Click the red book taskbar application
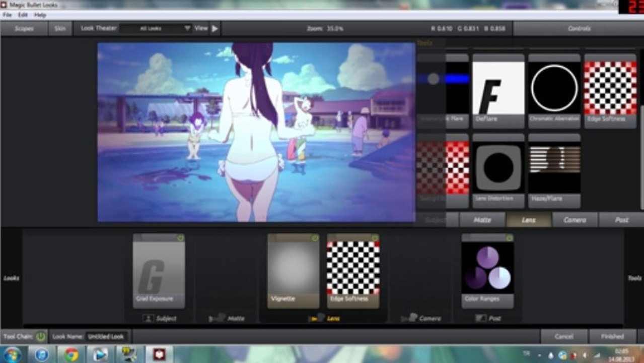 click(x=159, y=354)
